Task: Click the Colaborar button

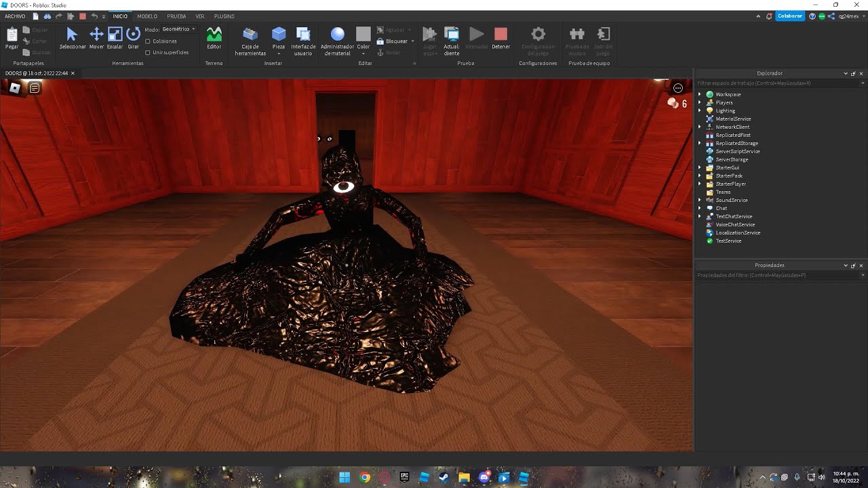Action: 790,16
